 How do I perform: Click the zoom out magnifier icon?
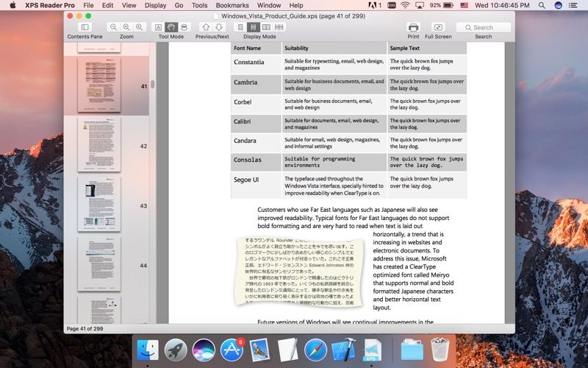[113, 27]
